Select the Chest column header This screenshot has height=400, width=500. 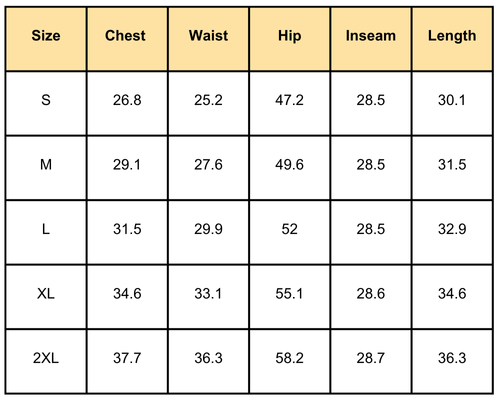(x=125, y=36)
